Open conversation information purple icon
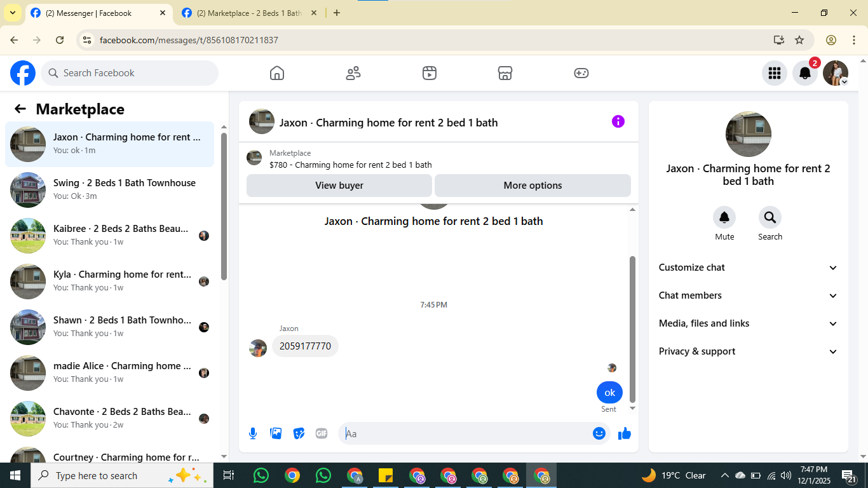 [x=618, y=121]
